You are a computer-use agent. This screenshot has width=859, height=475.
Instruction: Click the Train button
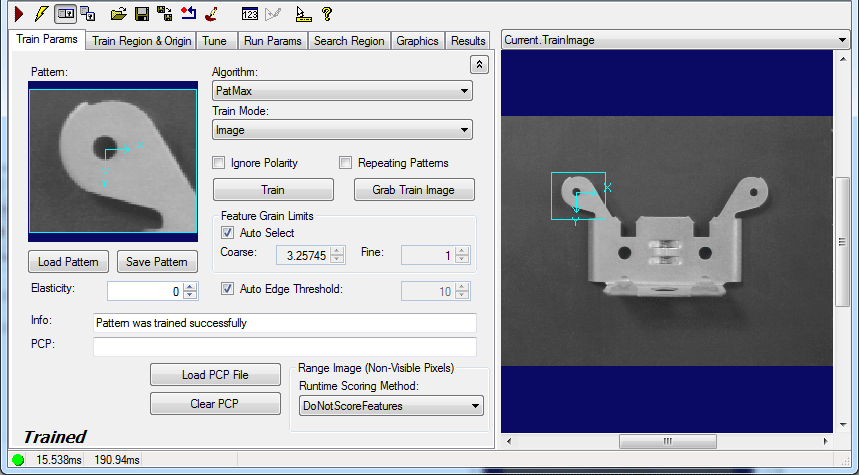(273, 190)
